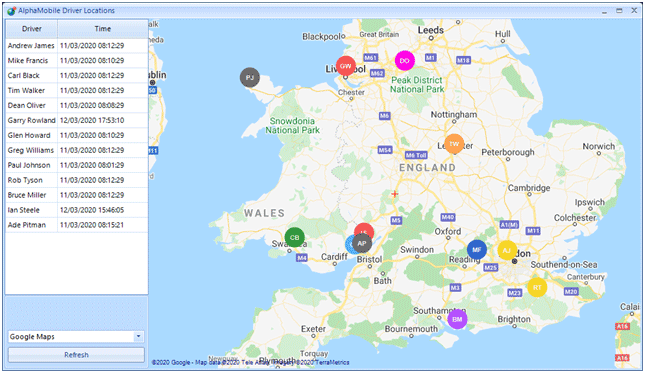
Task: Click the green CB marker near Swansea
Action: click(x=295, y=237)
